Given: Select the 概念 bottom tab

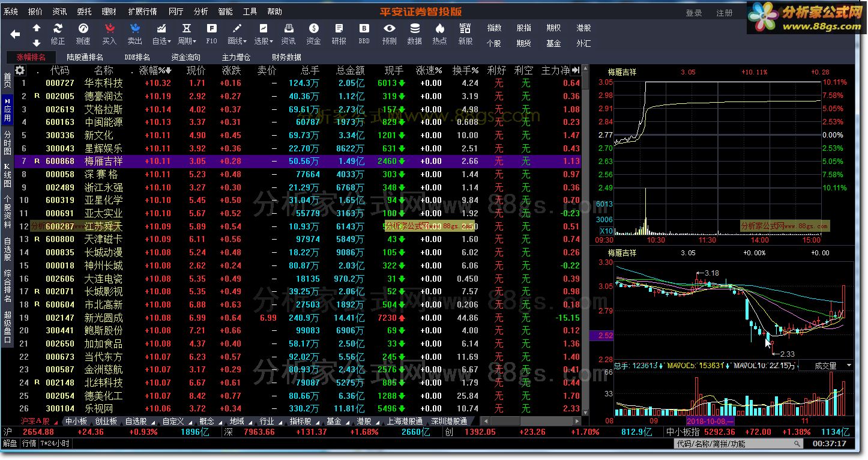Looking at the screenshot, I should pos(206,422).
